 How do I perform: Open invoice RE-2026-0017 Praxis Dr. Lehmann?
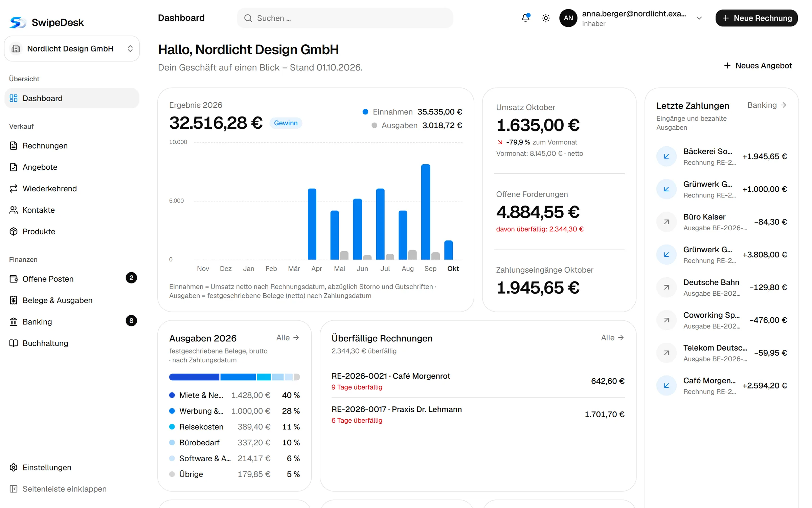(x=478, y=414)
